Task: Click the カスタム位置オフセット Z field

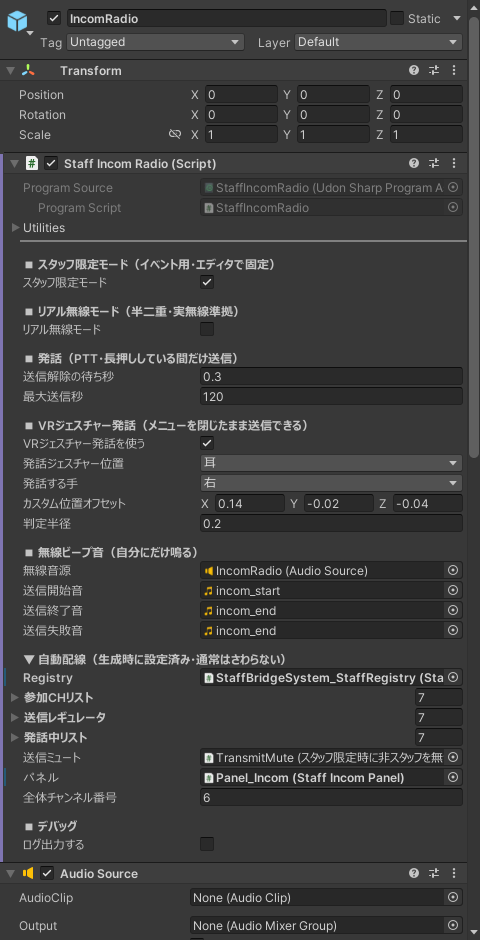Action: (x=428, y=504)
